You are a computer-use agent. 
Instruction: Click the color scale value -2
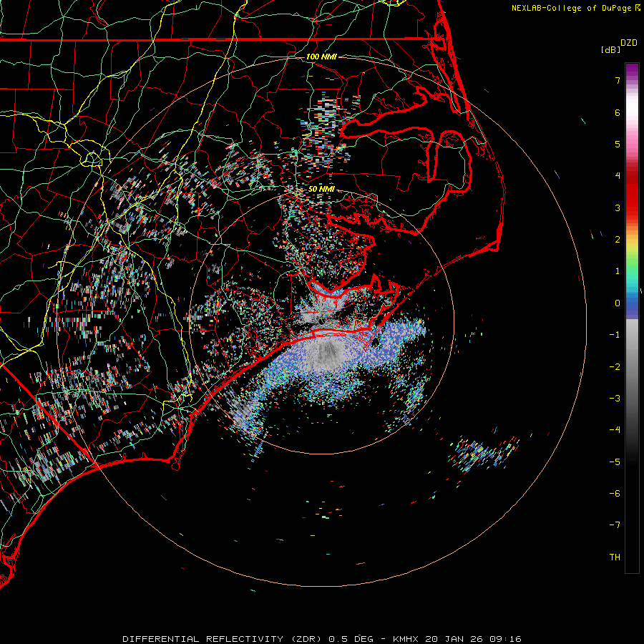point(615,367)
